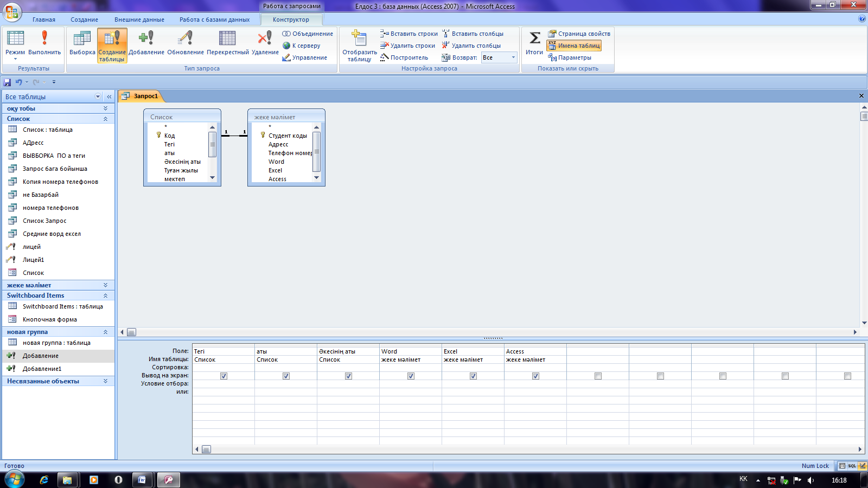
Task: Click the Undo icon in quick access toolbar
Action: click(18, 82)
